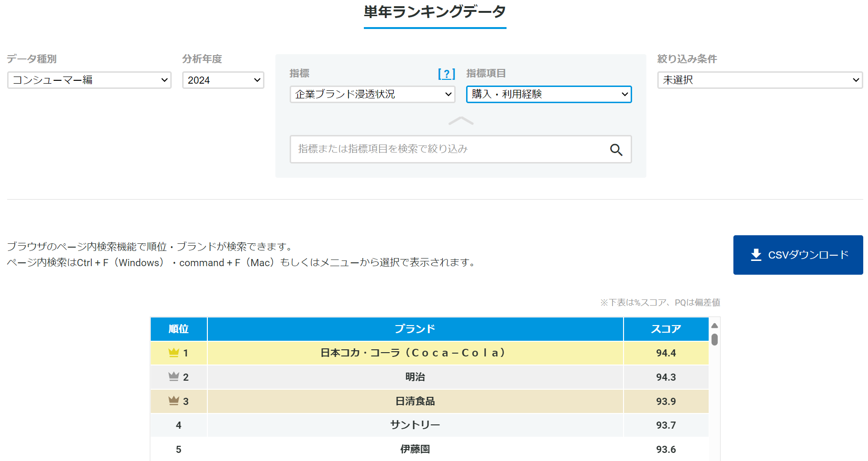Click the download arrow icon on the CSV button
This screenshot has height=461, width=868.
pos(756,255)
